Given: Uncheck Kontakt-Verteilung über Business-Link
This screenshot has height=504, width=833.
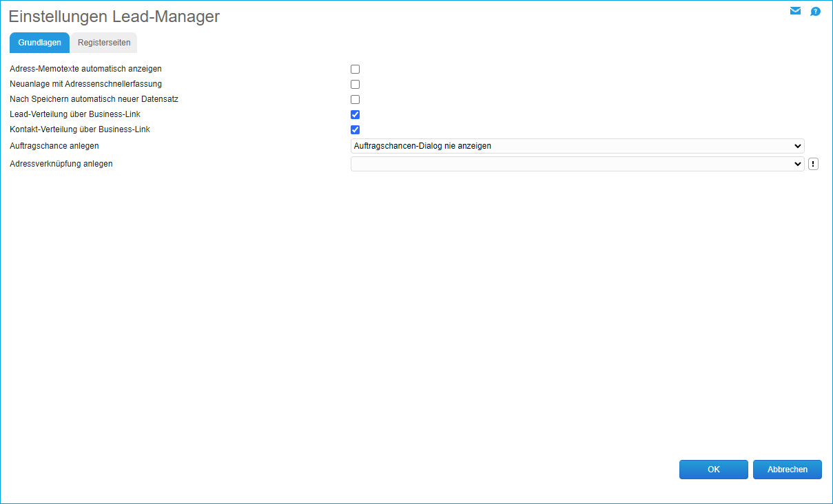Looking at the screenshot, I should coord(355,129).
